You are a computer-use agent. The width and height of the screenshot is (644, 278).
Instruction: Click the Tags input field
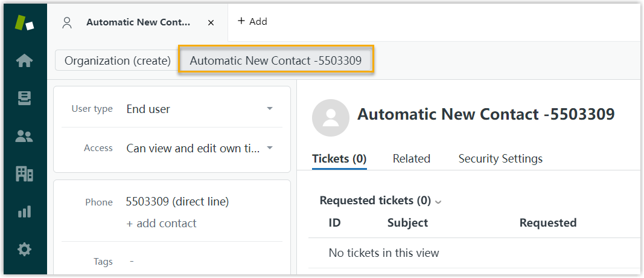coord(199,262)
